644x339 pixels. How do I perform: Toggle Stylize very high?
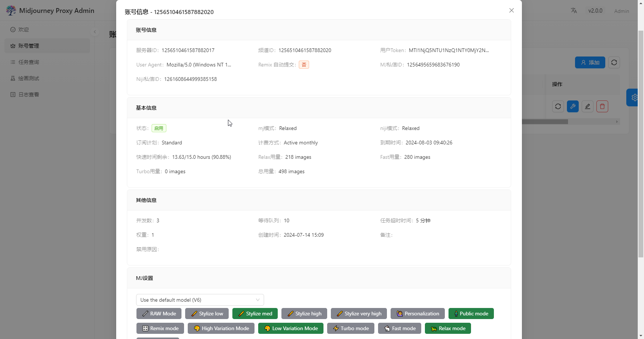[x=359, y=314]
